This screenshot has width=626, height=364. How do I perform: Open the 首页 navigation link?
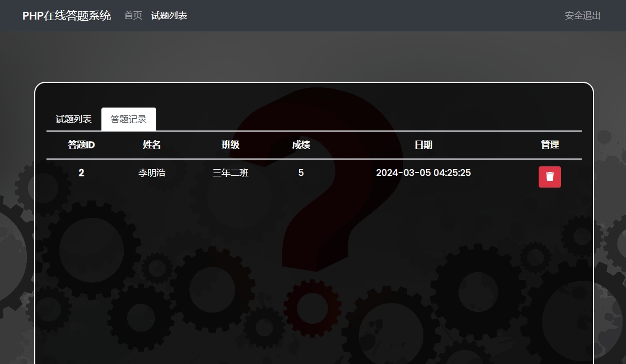[133, 16]
